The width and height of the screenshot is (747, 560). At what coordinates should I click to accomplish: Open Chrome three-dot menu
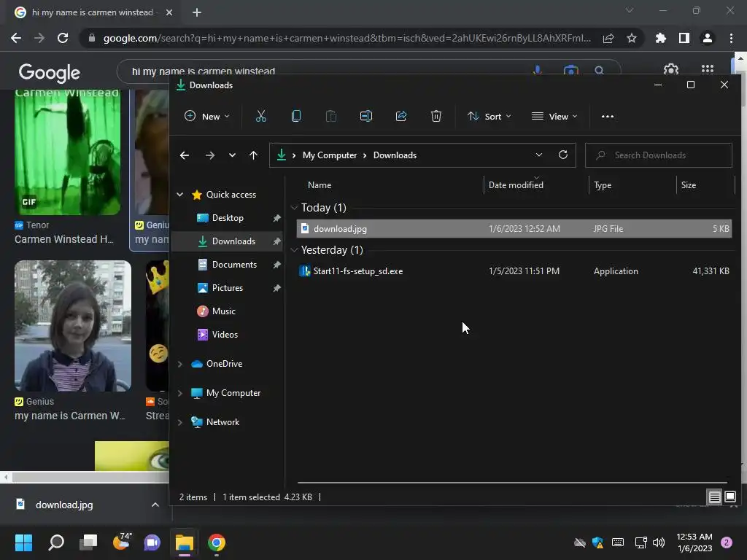[731, 38]
